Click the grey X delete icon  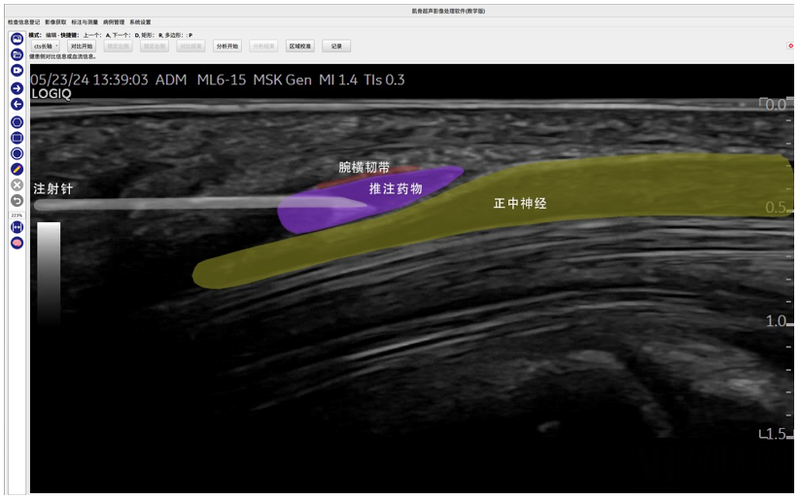click(17, 185)
